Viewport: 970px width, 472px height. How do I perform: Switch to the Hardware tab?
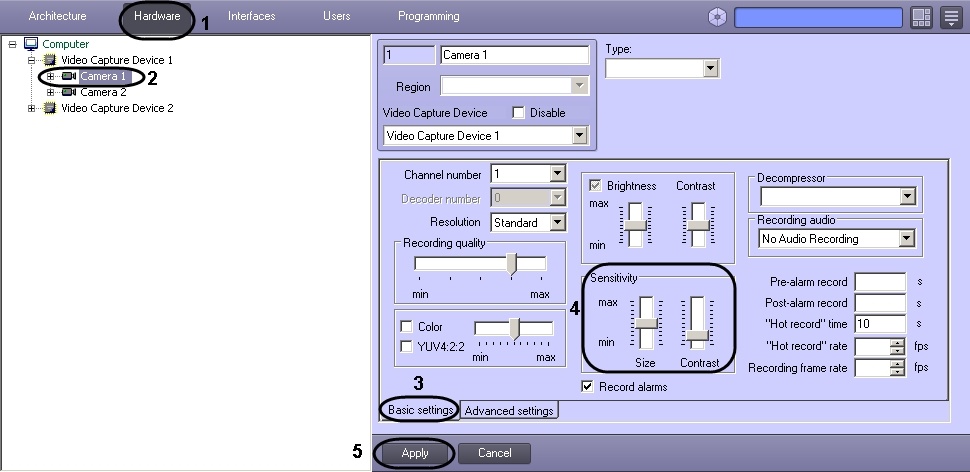[157, 16]
